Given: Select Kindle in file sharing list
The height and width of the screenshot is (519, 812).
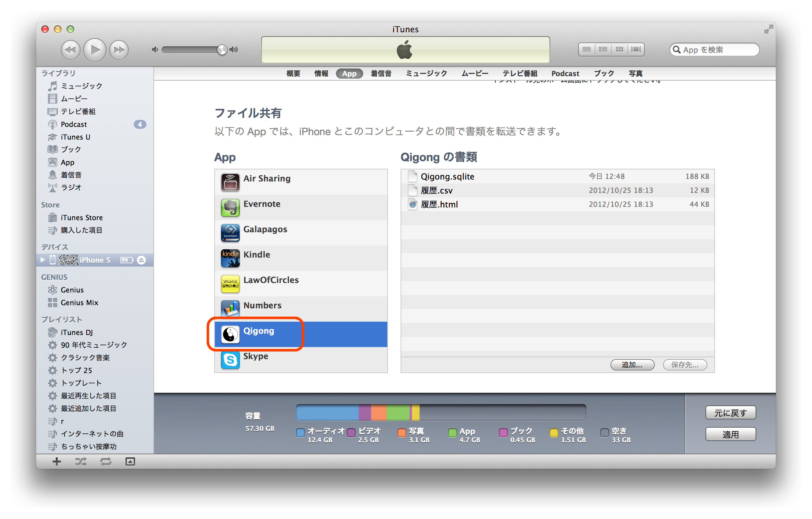Looking at the screenshot, I should (257, 255).
